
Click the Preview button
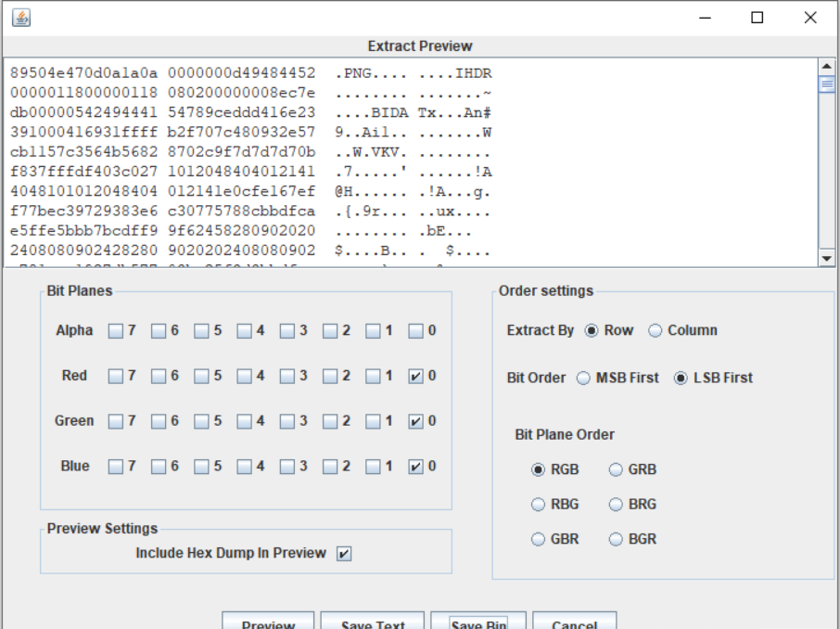268,621
